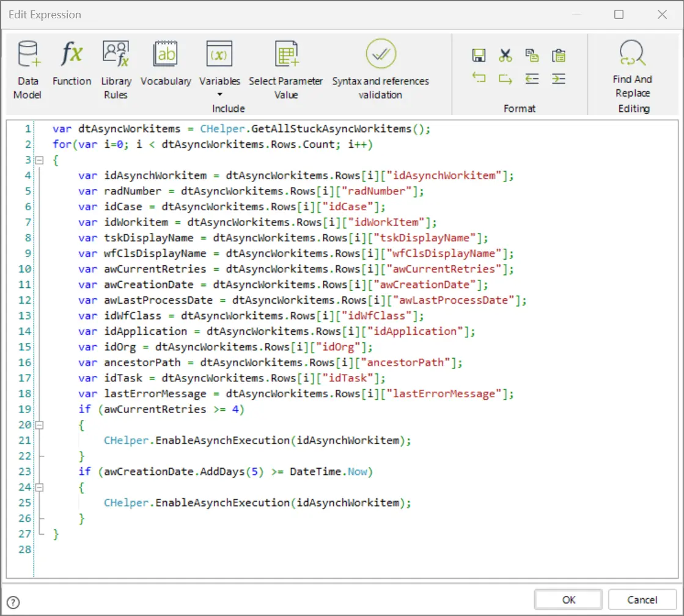This screenshot has width=684, height=616.
Task: Insert a Function via the fx icon
Action: tap(72, 64)
